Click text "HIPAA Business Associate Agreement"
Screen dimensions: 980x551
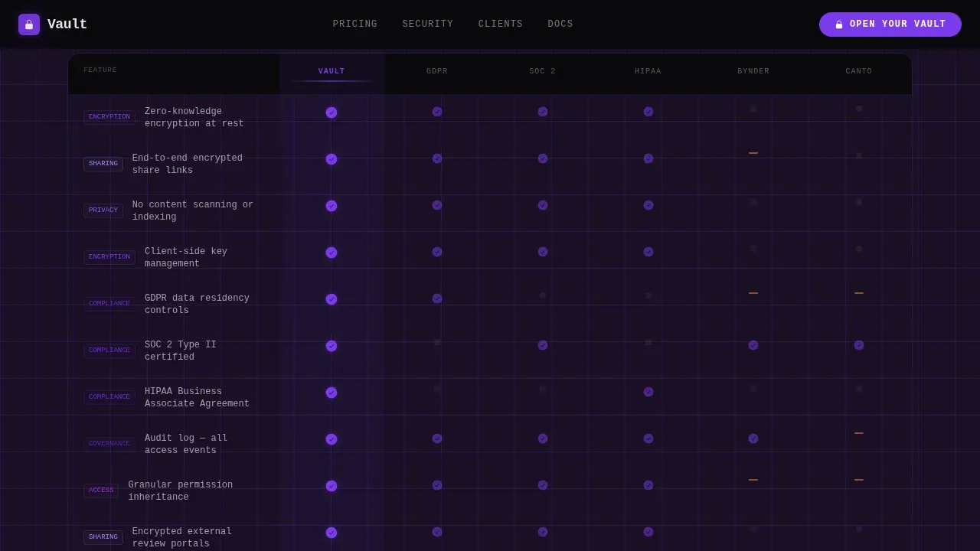click(198, 398)
